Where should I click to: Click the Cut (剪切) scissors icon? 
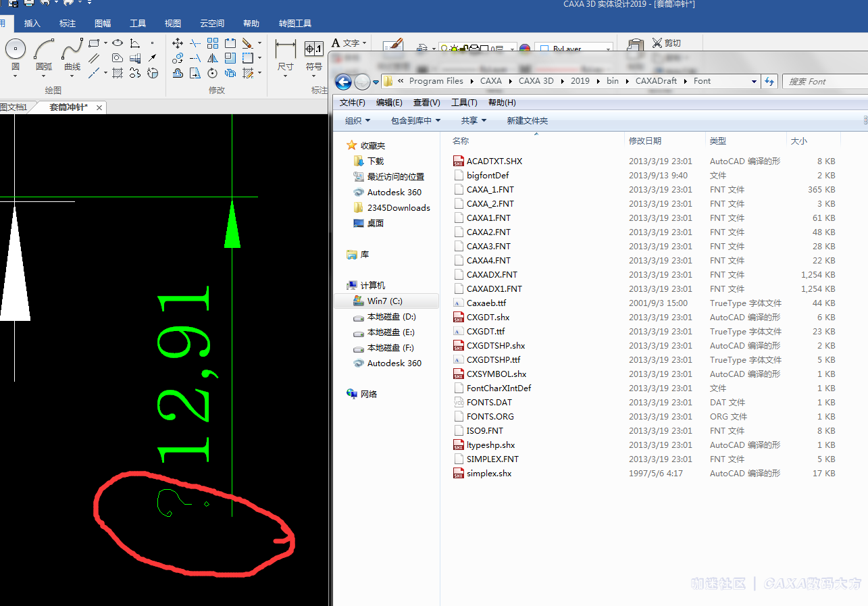657,43
